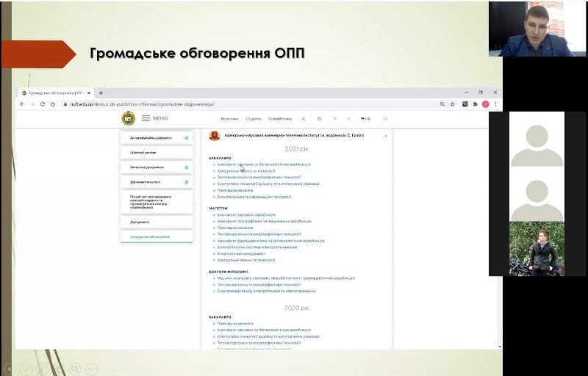This screenshot has width=588, height=376.
Task: Open slideshow more-options ellipsis control
Action: pos(91,369)
